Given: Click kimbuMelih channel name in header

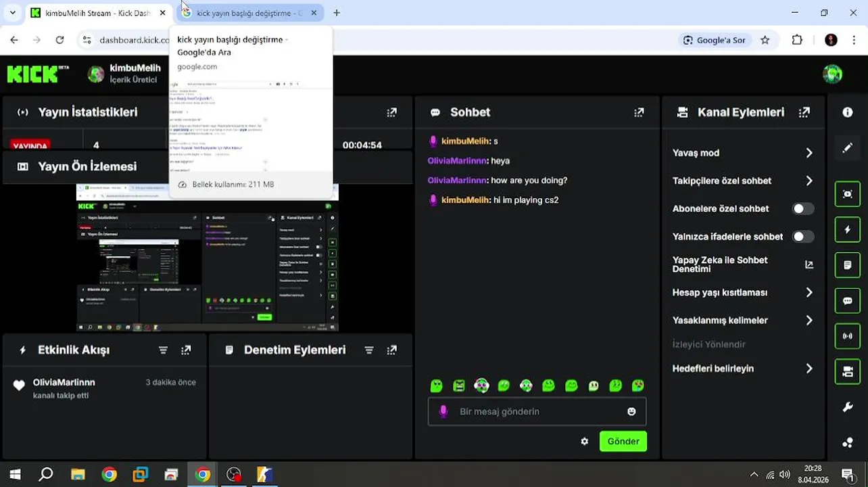Looking at the screenshot, I should coord(135,68).
